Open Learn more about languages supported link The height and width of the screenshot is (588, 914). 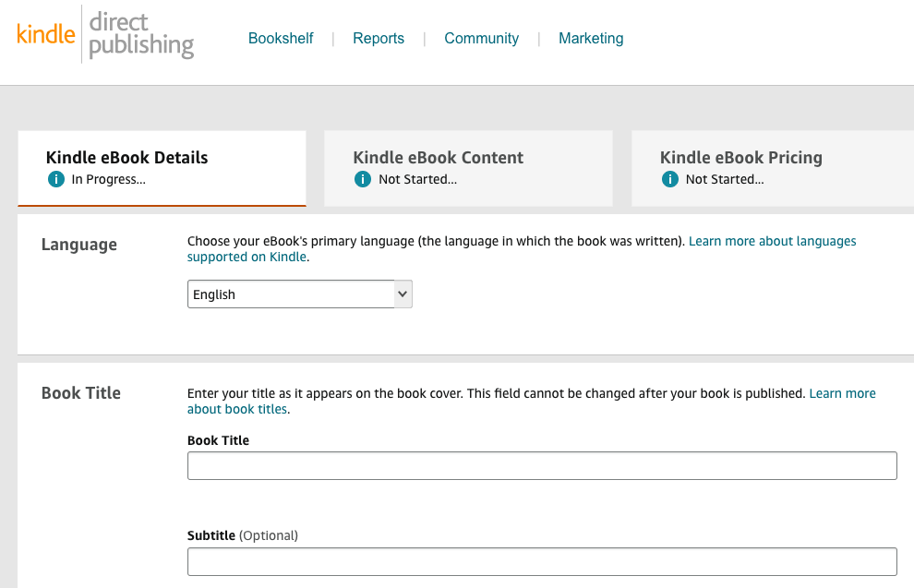(772, 241)
